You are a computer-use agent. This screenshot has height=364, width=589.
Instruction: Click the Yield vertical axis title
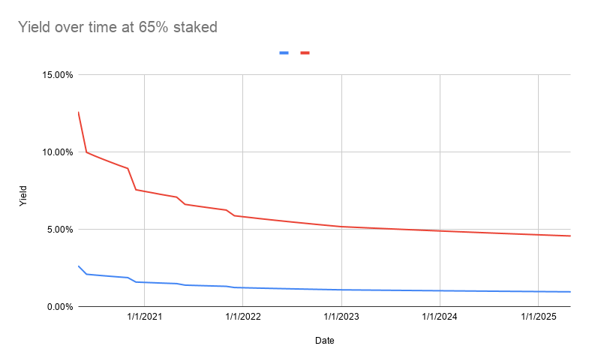point(23,196)
